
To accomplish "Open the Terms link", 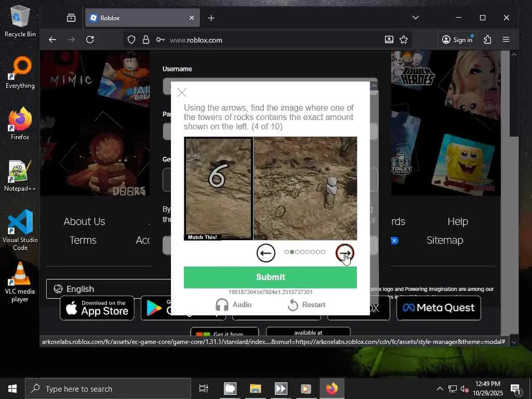I will tap(83, 240).
